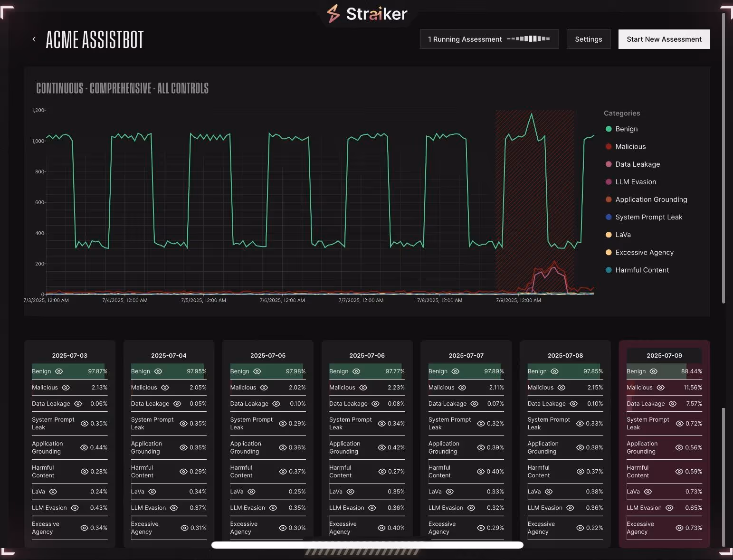View Data Leakage details for 2025-07-03
The height and width of the screenshot is (560, 733).
[78, 404]
